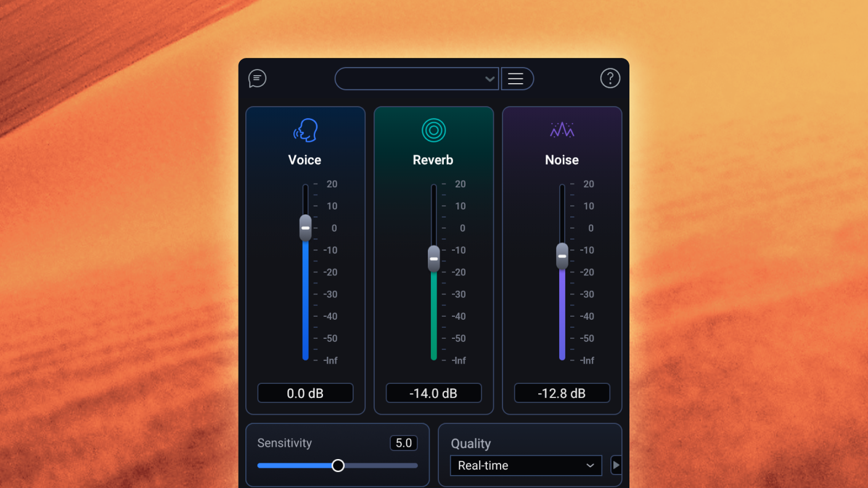Image resolution: width=868 pixels, height=488 pixels.
Task: Click the chat feedback speech bubble icon
Action: click(257, 78)
